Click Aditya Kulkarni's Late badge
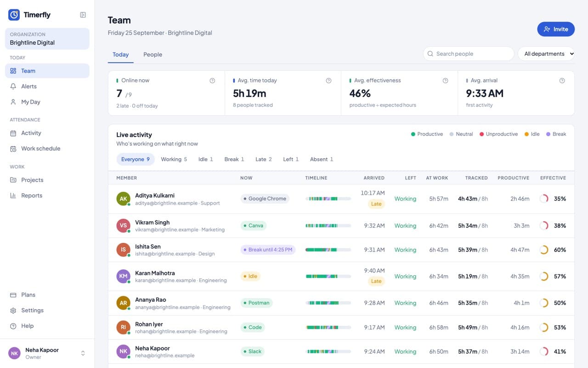 click(376, 204)
